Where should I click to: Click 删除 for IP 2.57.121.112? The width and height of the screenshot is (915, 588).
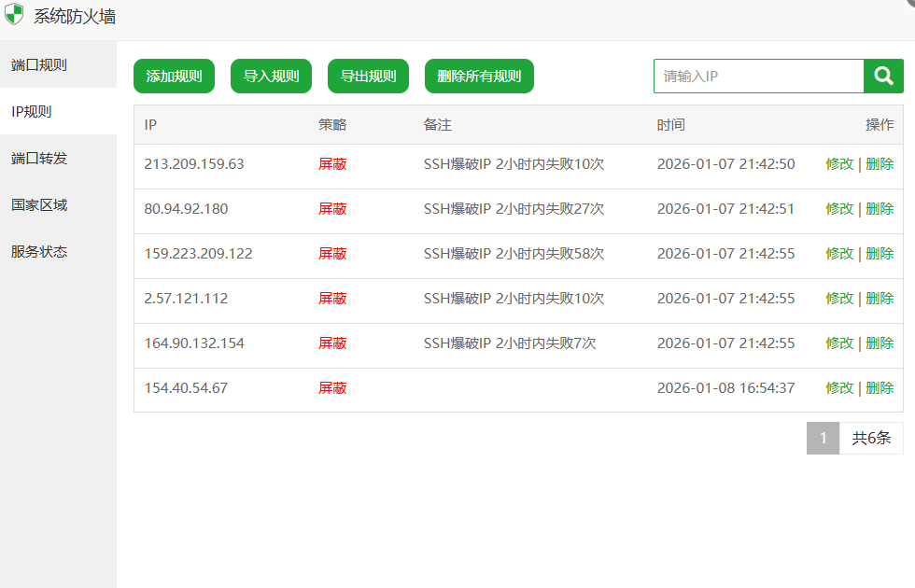880,299
